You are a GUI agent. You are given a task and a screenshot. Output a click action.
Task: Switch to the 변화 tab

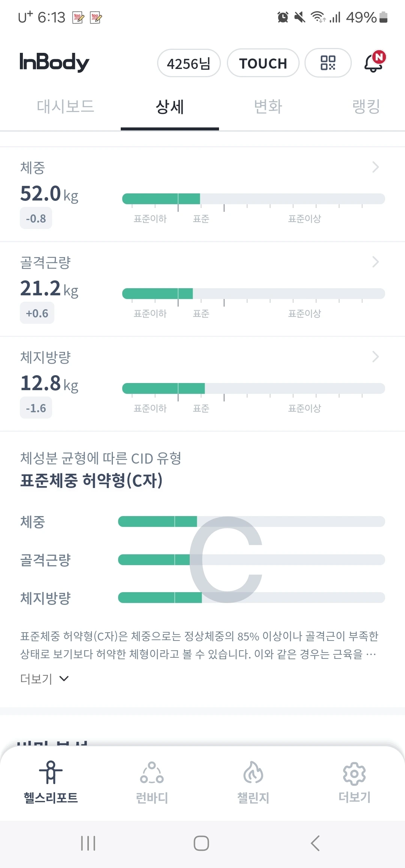click(268, 107)
